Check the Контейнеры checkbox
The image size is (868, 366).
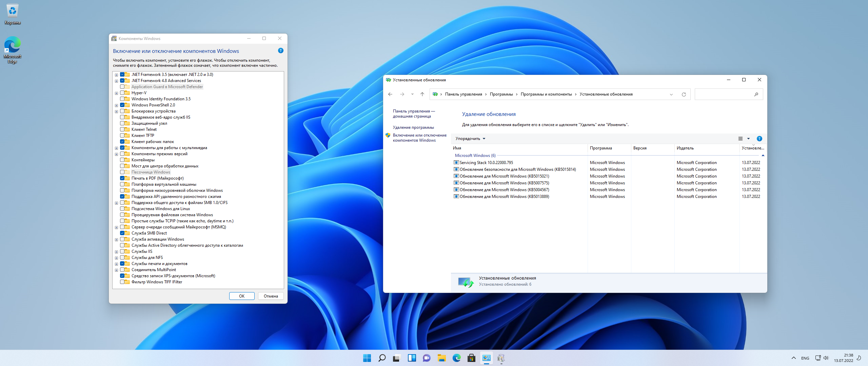[x=122, y=160]
